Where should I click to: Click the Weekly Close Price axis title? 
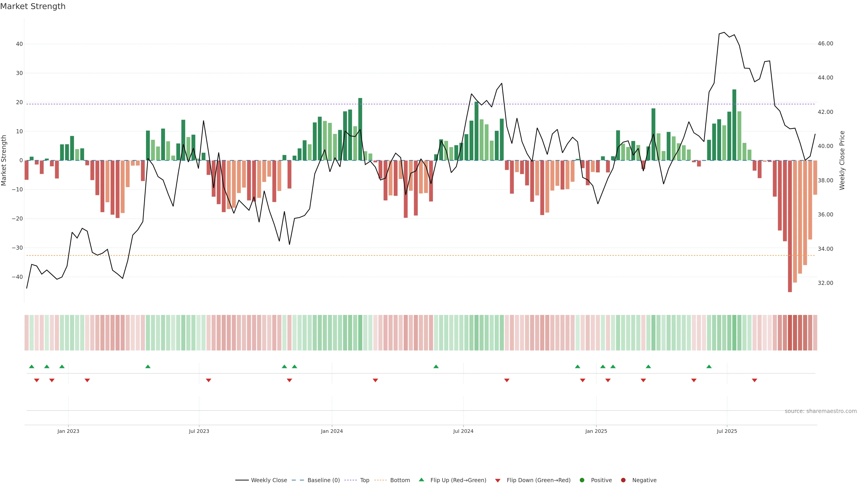pos(842,160)
